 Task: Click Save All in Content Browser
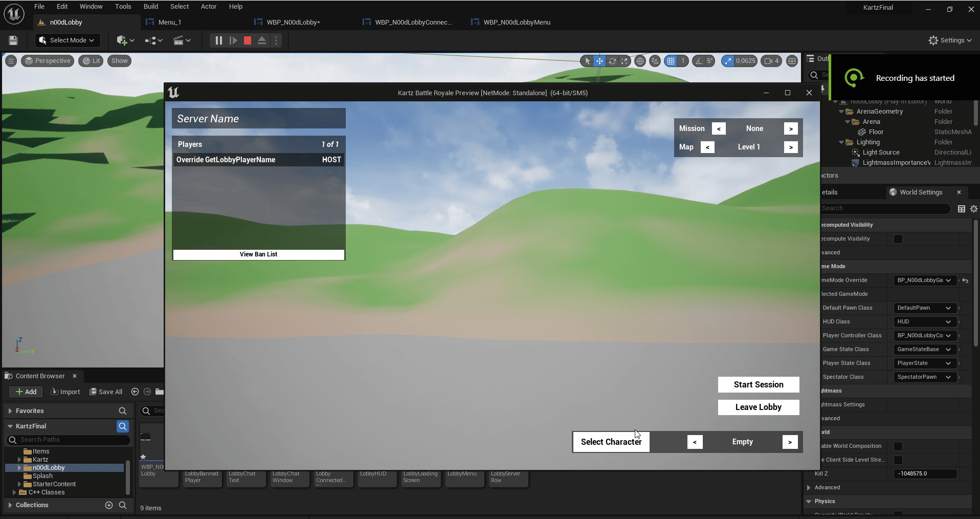click(106, 392)
